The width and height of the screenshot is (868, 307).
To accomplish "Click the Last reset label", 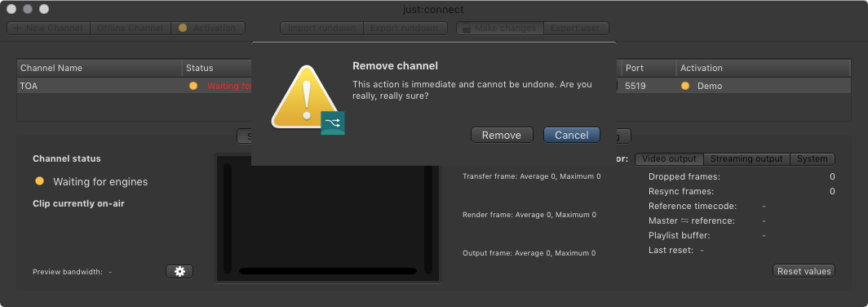I will click(x=671, y=251).
